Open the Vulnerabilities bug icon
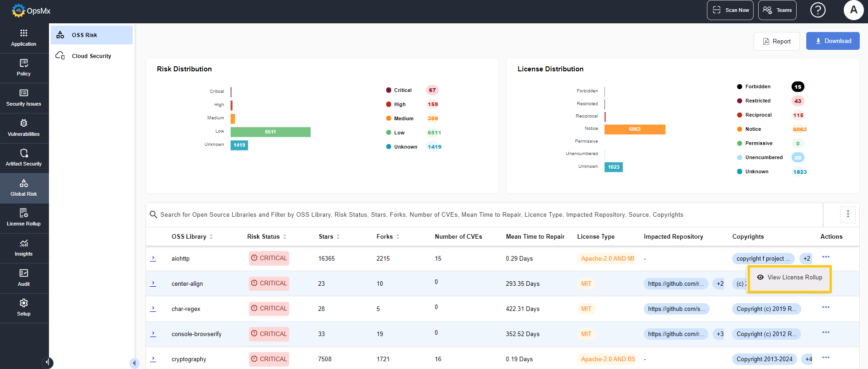The image size is (868, 369). point(24,123)
